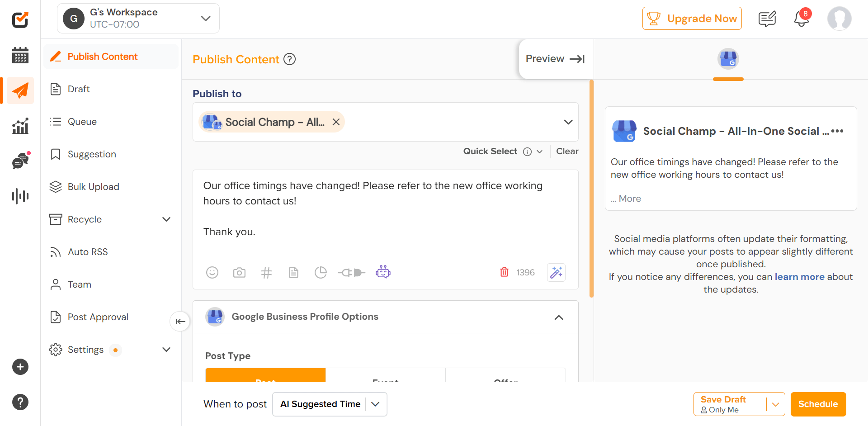Screen dimensions: 868x426
Task: Remove Social Champ account chip with X
Action: [x=336, y=122]
